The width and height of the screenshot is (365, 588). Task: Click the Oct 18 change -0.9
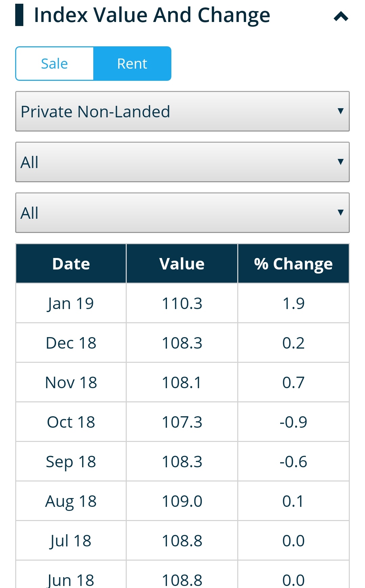point(293,422)
